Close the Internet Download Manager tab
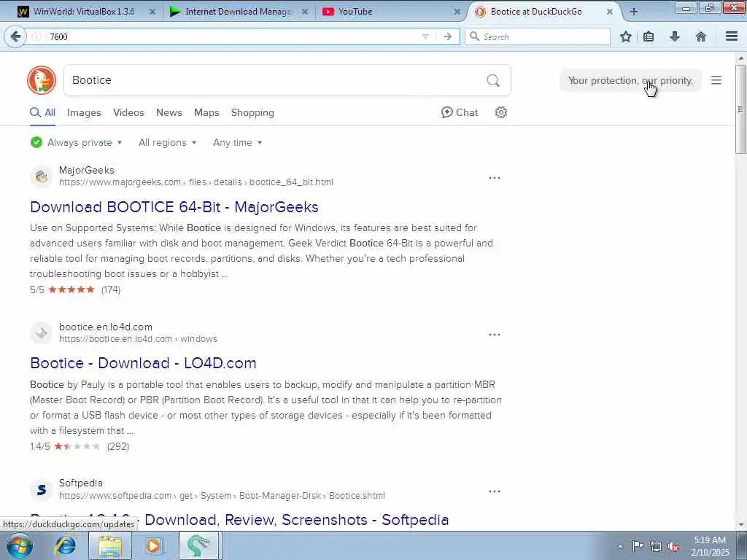This screenshot has width=747, height=560. [x=305, y=12]
